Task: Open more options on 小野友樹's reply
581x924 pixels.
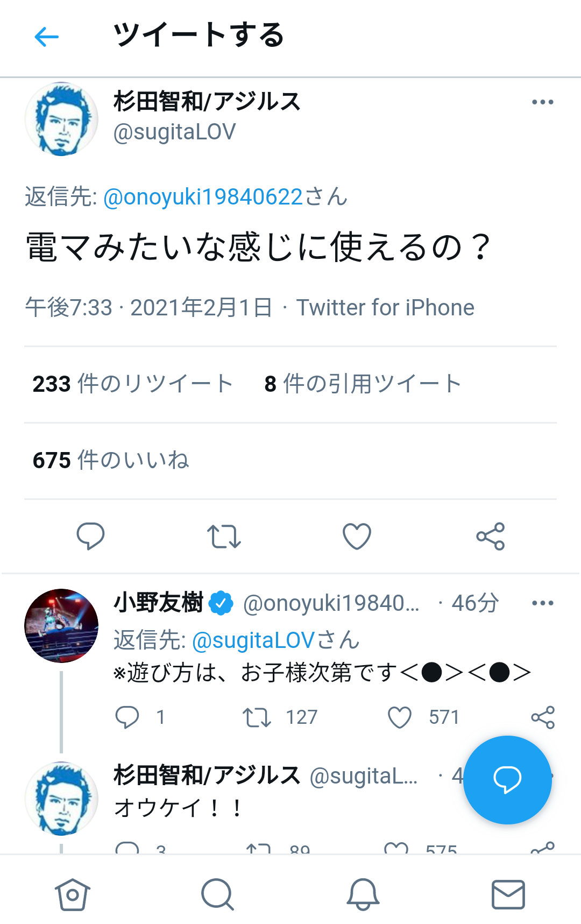Action: click(542, 603)
